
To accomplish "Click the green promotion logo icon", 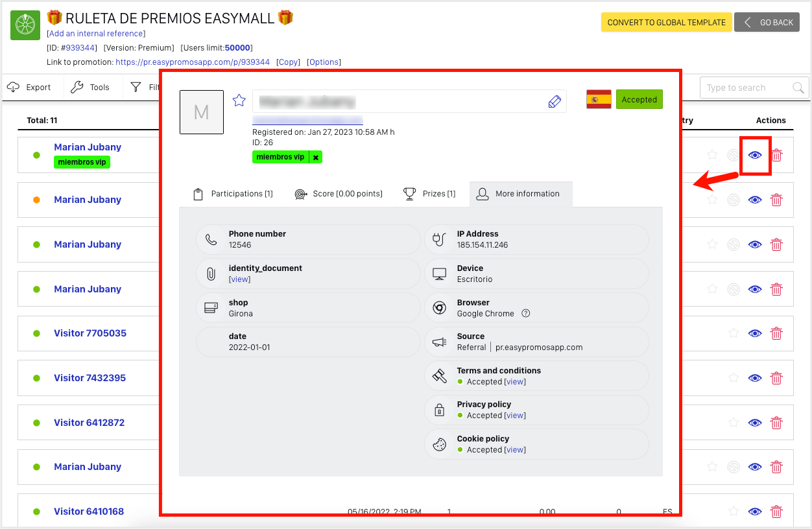I will click(25, 25).
